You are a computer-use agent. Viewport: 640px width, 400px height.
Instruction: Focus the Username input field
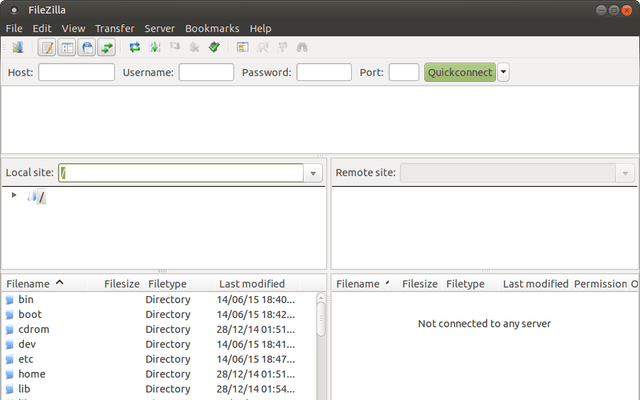(206, 72)
